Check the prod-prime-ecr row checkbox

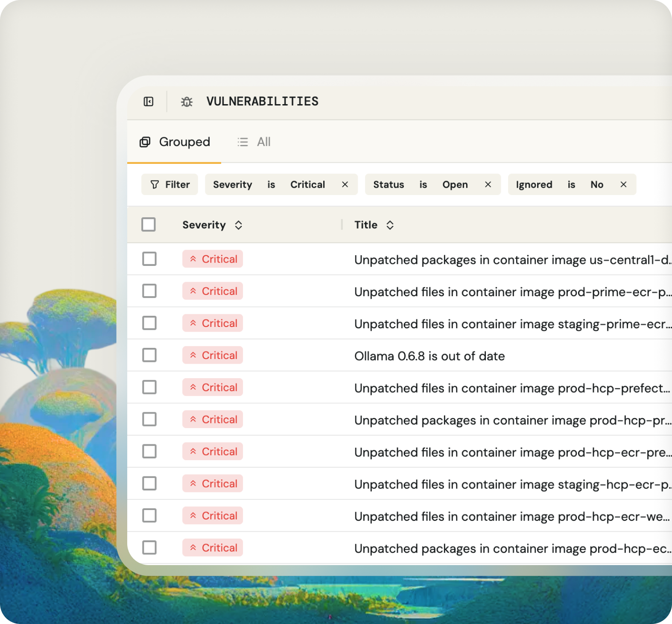click(149, 291)
